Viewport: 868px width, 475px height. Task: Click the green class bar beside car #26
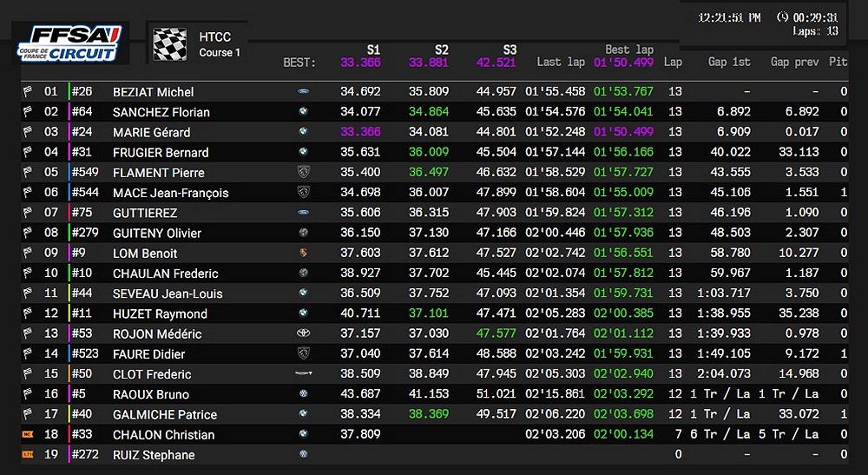pos(69,92)
